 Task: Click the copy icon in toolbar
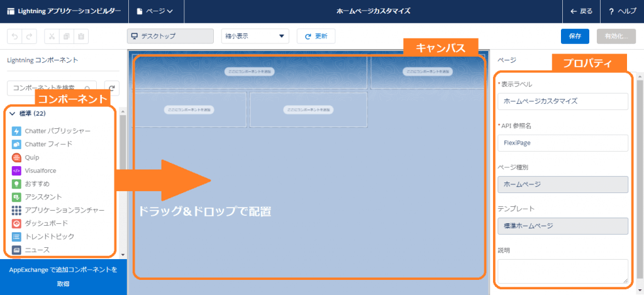click(67, 36)
